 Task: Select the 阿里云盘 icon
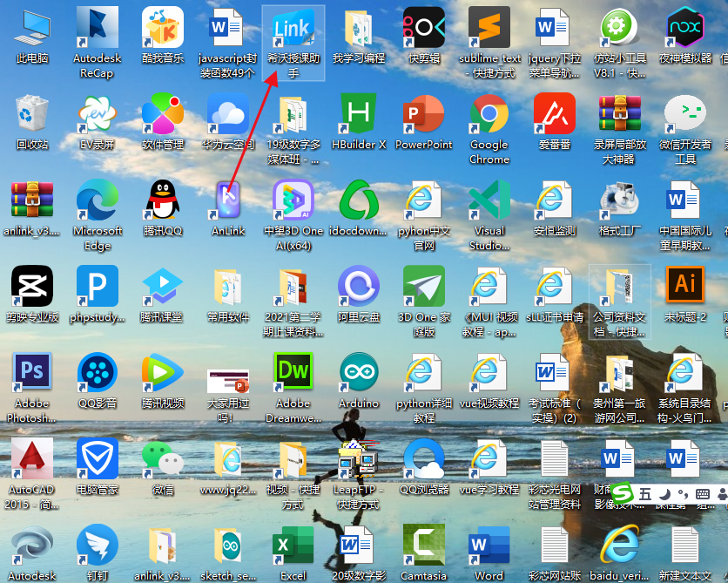click(359, 286)
